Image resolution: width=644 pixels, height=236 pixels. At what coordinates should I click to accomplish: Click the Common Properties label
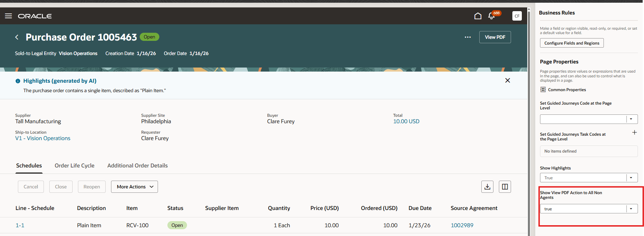567,90
